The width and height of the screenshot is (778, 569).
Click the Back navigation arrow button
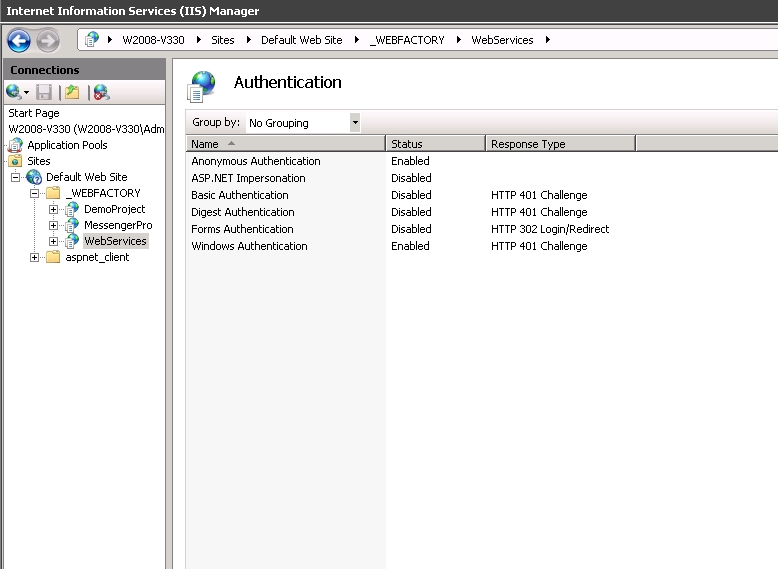[18, 41]
